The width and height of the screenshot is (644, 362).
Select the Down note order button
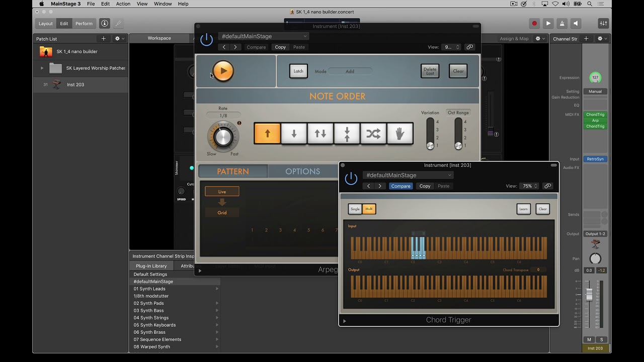tap(294, 134)
